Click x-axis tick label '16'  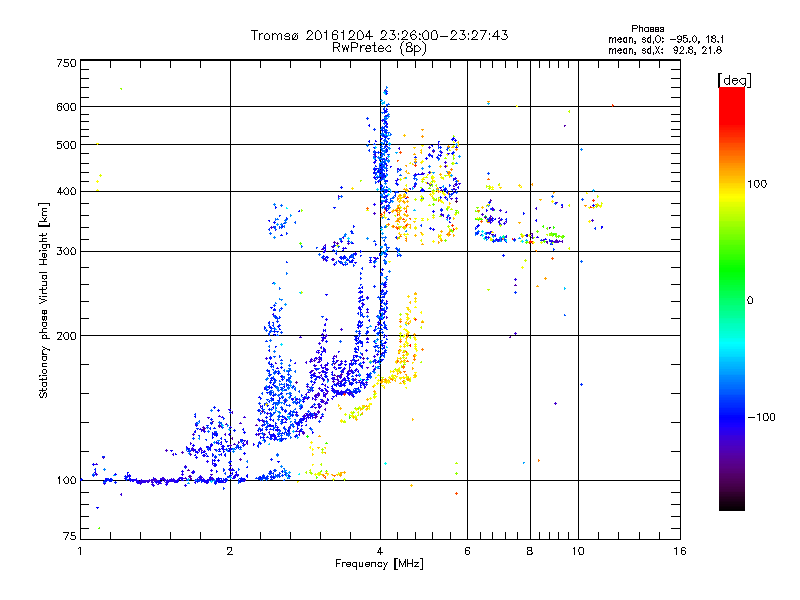click(680, 551)
